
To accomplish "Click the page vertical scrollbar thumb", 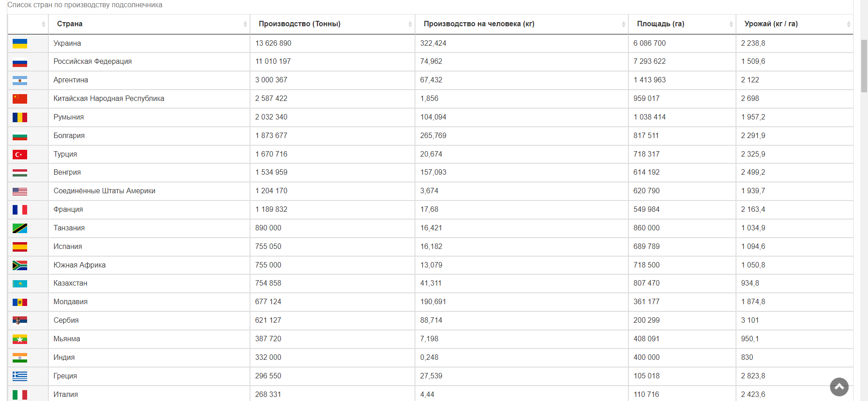I will pos(864,66).
